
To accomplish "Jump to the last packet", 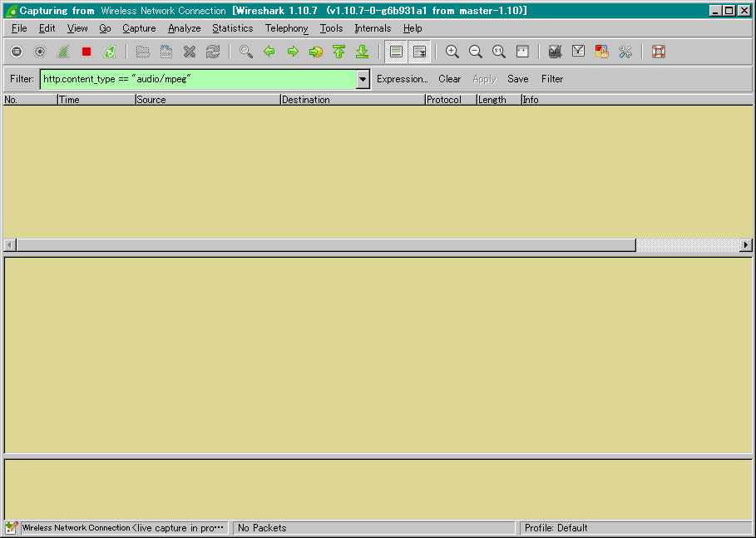I will [362, 52].
